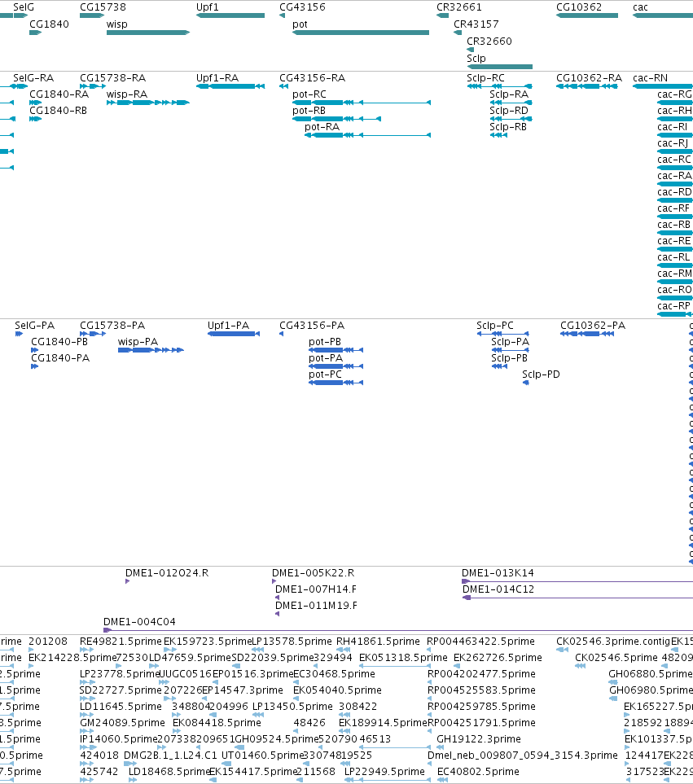This screenshot has width=693, height=784.
Task: Select the wisp gene feature bar
Action: coord(148,33)
